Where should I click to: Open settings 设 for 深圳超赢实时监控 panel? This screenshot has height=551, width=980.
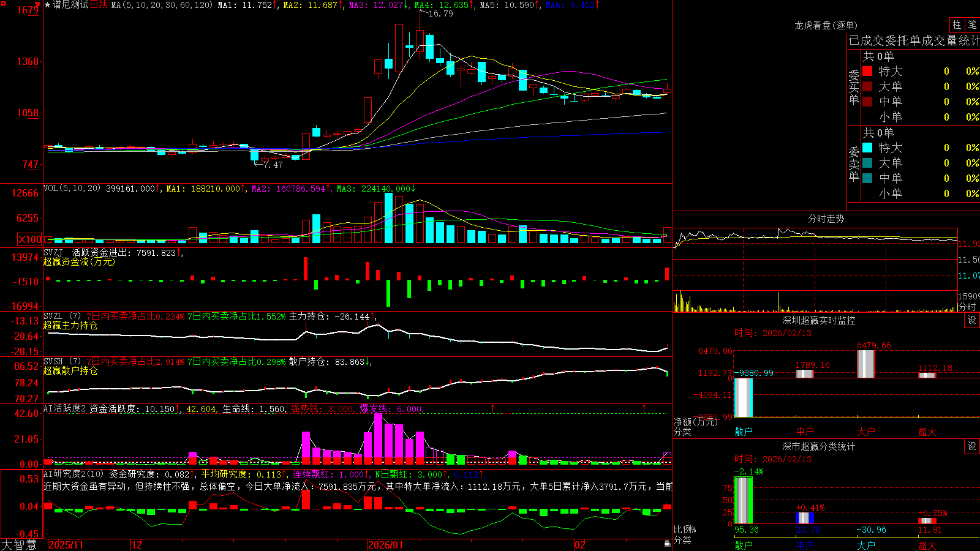pyautogui.click(x=972, y=320)
